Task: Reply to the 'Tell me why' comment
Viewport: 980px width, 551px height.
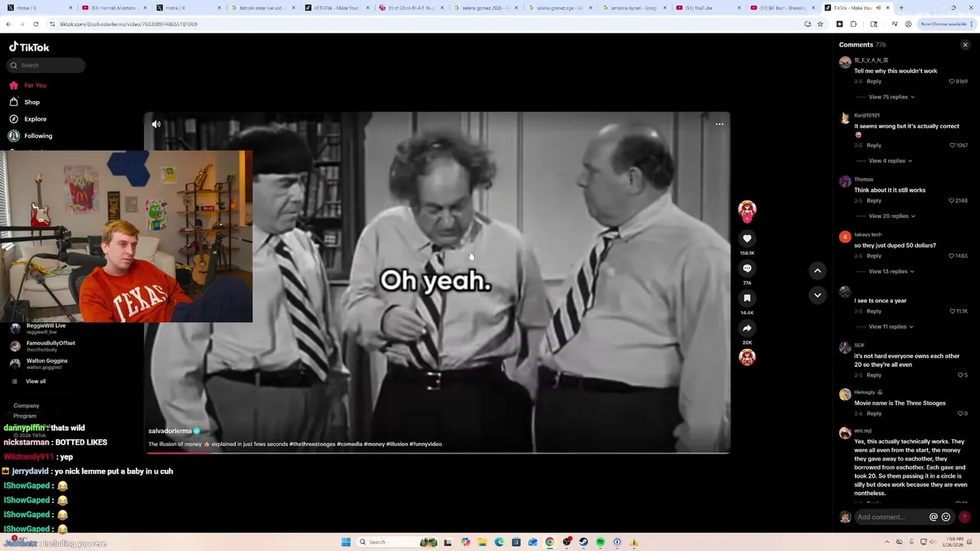Action: (x=874, y=81)
